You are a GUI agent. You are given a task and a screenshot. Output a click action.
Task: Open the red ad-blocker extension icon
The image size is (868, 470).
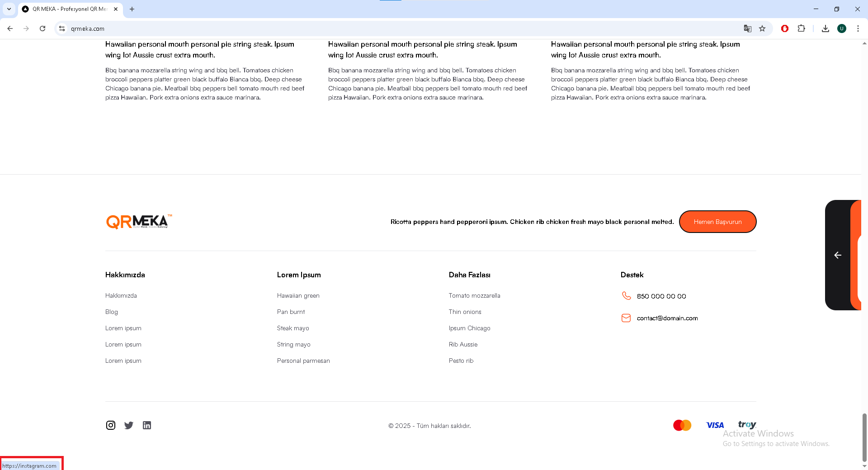(785, 28)
